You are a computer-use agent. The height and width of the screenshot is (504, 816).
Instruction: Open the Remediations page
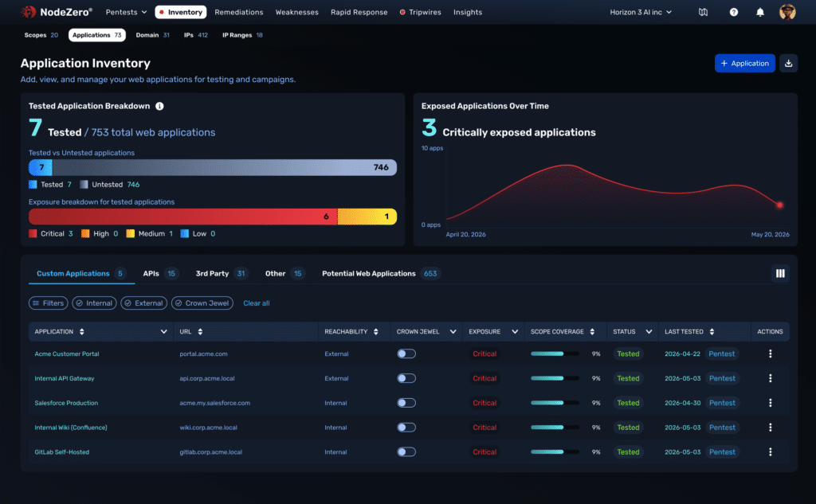239,12
